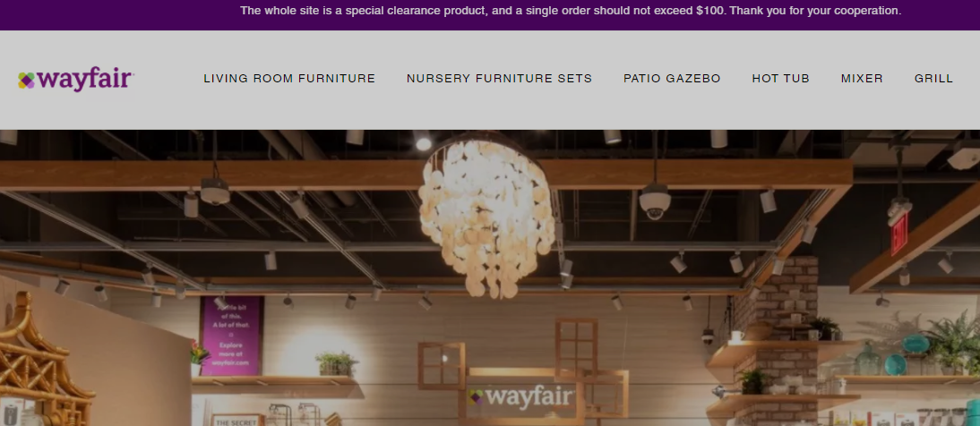Go to Nursery Furniture Sets category

click(499, 79)
